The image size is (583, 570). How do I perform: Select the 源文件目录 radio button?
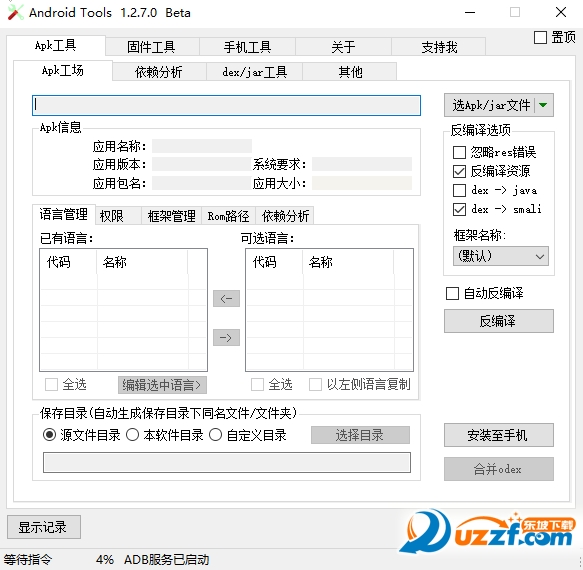coord(49,435)
